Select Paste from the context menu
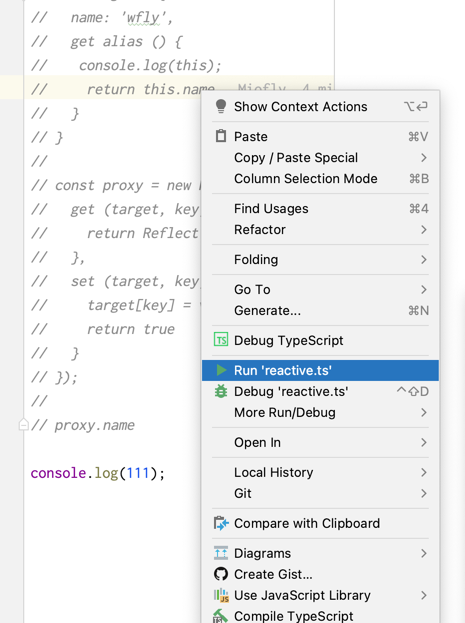The height and width of the screenshot is (623, 465). (x=320, y=136)
